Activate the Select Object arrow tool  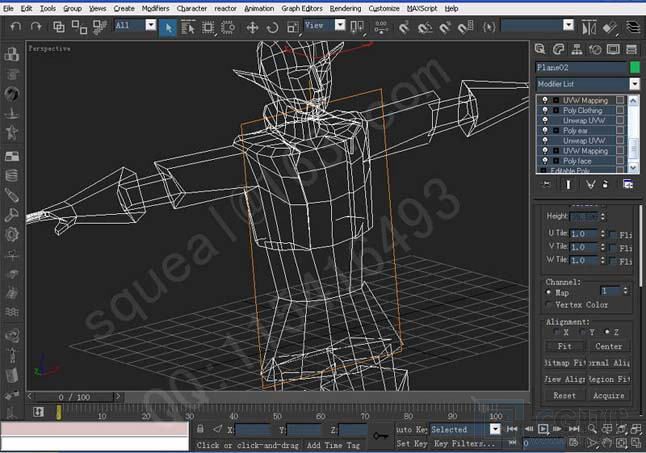coord(168,28)
